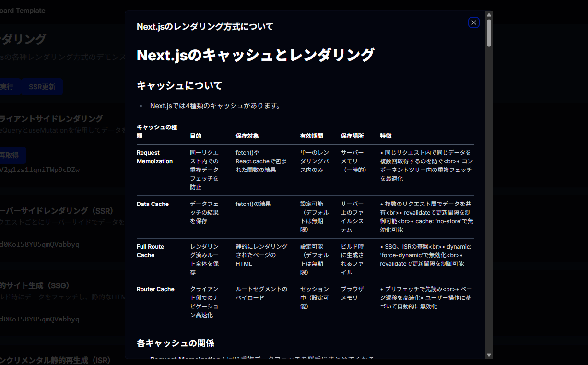Click the 'セッション中（設定可能）' cell
The width and height of the screenshot is (588, 365).
pos(315,298)
